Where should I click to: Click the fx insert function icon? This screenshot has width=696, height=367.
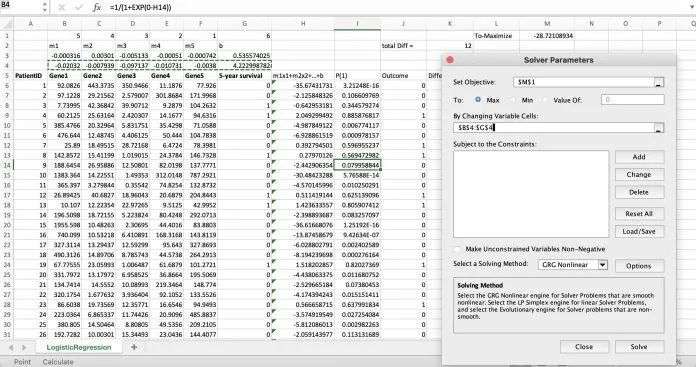point(97,8)
